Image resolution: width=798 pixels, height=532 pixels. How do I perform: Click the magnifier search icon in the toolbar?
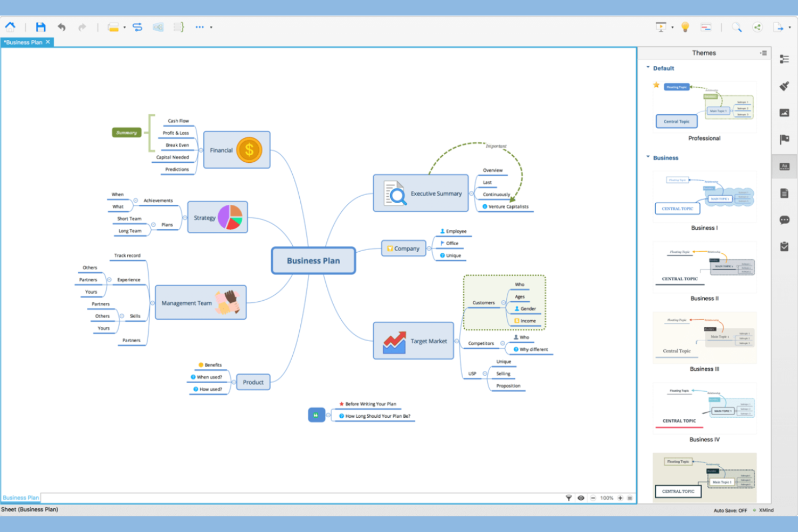tap(737, 27)
